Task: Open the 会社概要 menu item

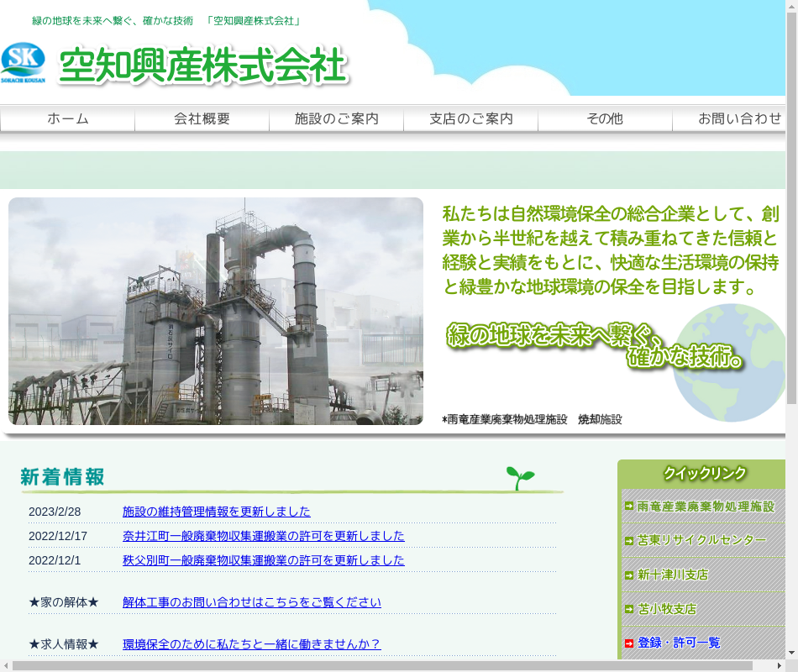Action: click(x=202, y=118)
